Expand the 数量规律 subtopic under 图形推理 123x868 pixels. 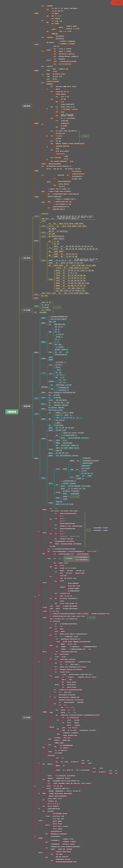click(36, 123)
